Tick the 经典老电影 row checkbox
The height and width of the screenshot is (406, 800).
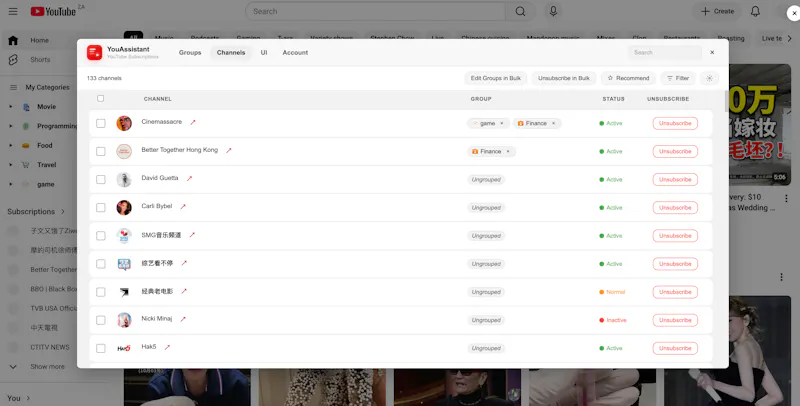pos(101,292)
